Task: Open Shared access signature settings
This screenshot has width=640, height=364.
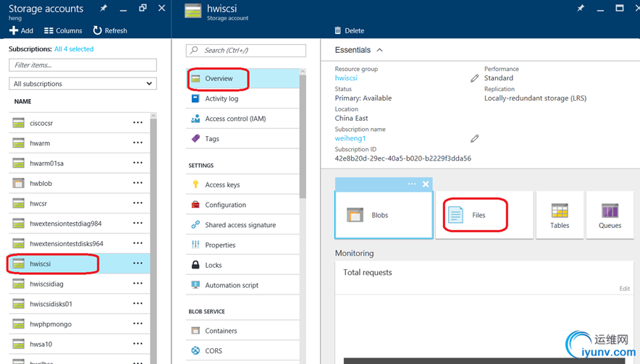Action: tap(243, 224)
